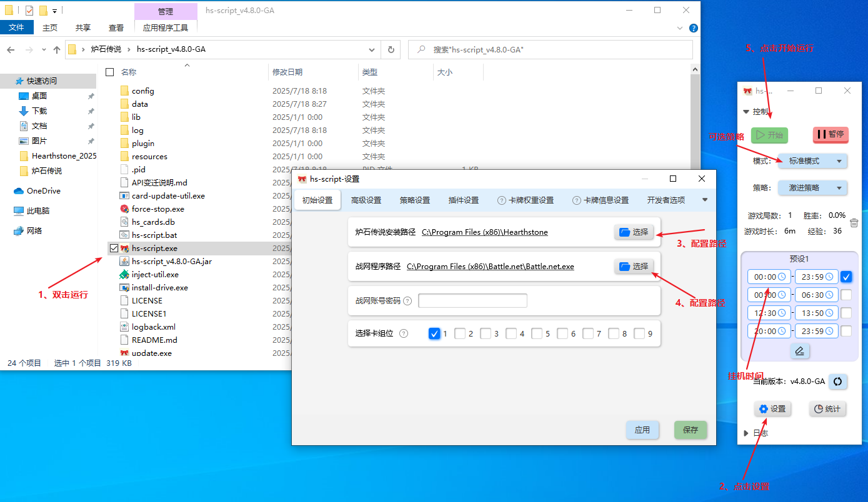
Task: Open the 策略 dropdown showing 激进策略
Action: click(812, 187)
